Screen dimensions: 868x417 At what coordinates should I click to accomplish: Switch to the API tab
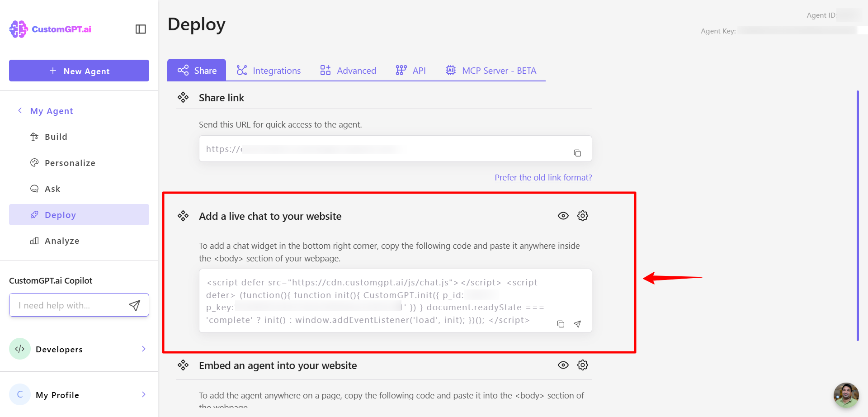click(x=410, y=71)
